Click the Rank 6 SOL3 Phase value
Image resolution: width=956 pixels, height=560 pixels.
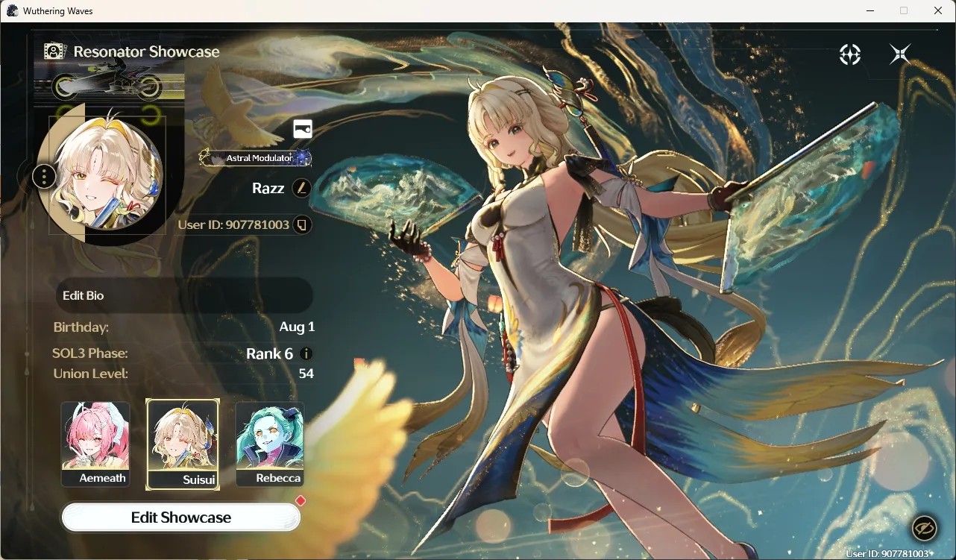click(x=269, y=353)
